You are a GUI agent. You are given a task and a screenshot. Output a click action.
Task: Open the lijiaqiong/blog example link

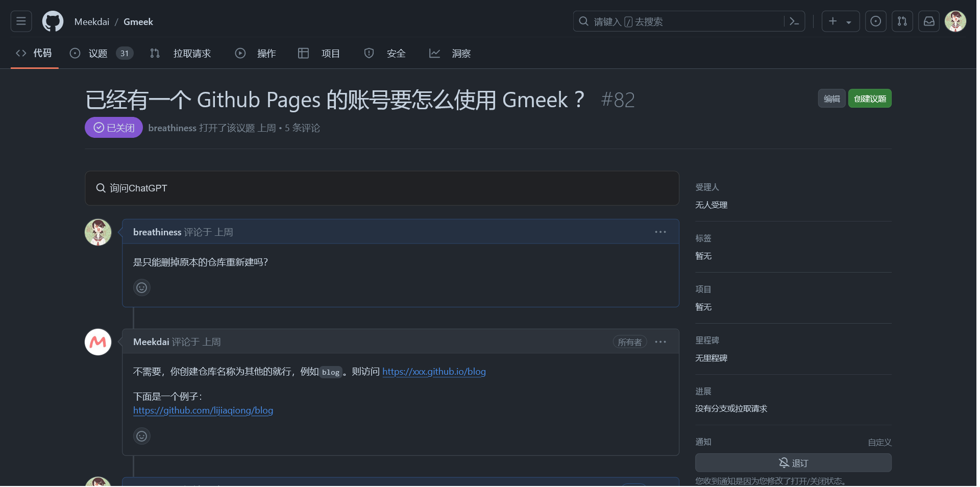point(203,410)
